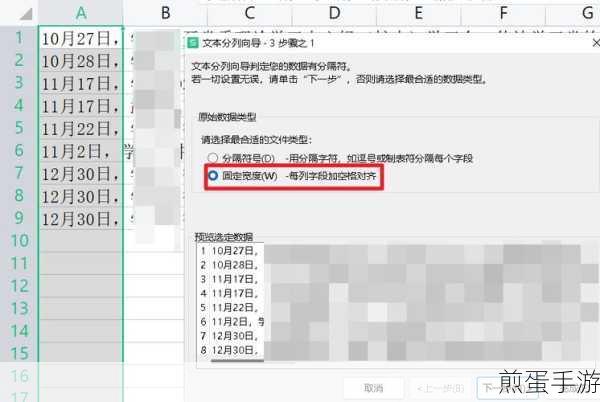Click cell A5 containing 11月22日
600x402 pixels.
(x=81, y=128)
